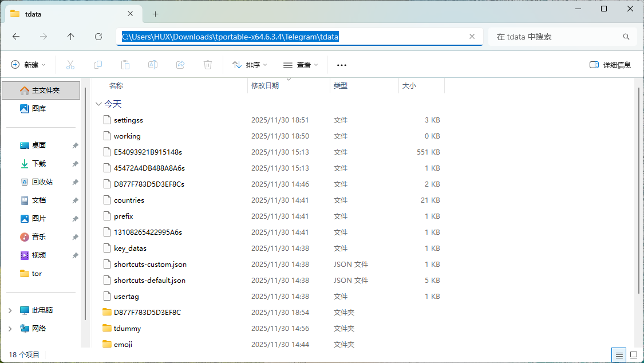The height and width of the screenshot is (363, 644).
Task: Click the Cut scissors icon
Action: [70, 65]
